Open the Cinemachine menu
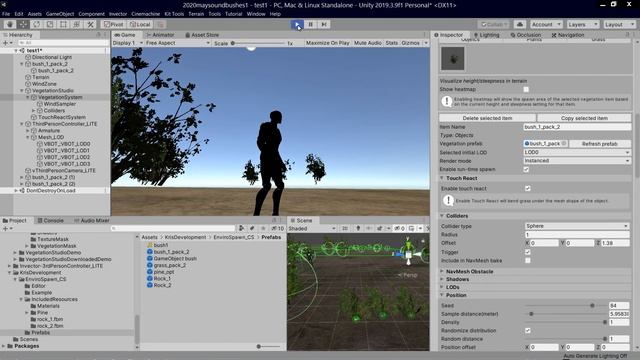Viewport: 640px width, 360px height. click(x=146, y=14)
